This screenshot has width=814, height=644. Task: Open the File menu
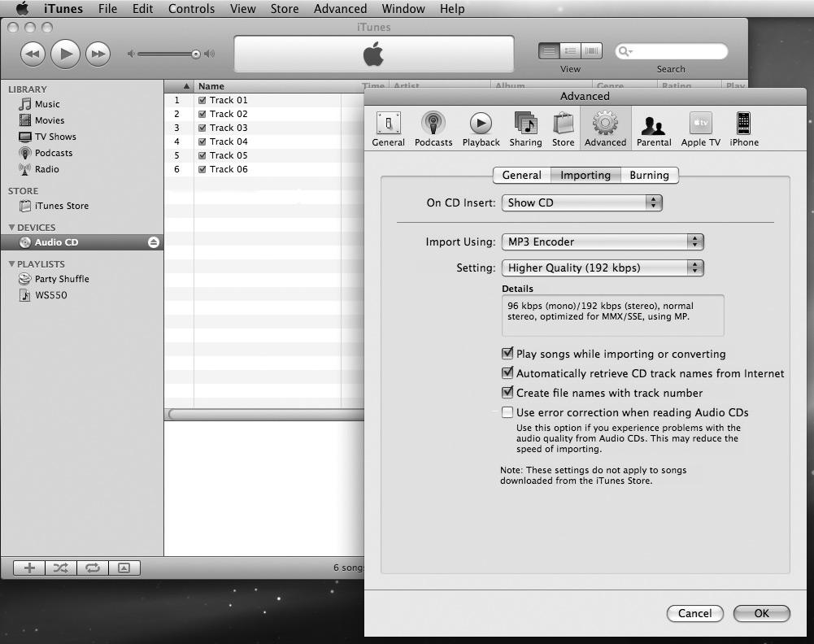point(107,8)
